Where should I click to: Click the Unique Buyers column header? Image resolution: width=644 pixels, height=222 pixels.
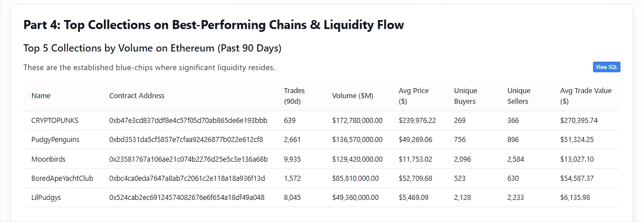pyautogui.click(x=466, y=96)
